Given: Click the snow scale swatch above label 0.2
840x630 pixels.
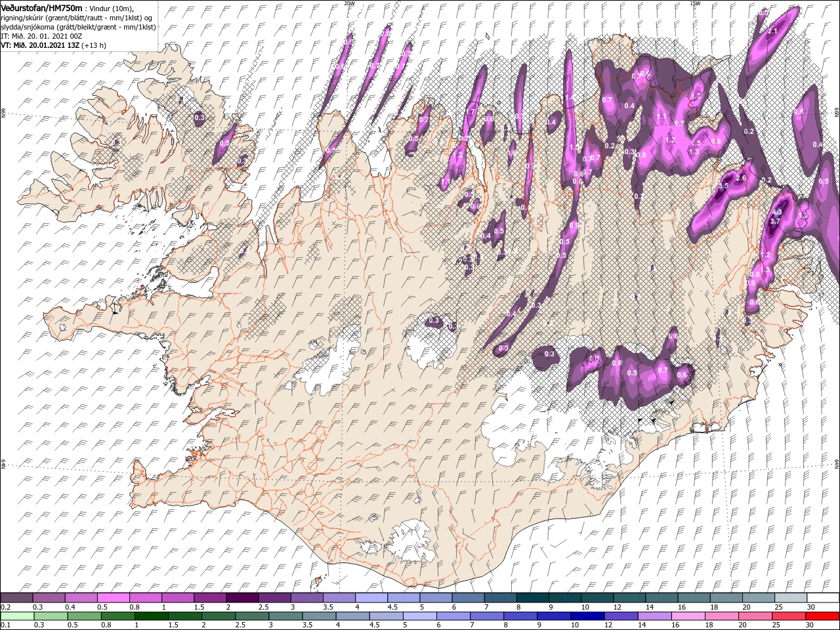Looking at the screenshot, I should pyautogui.click(x=16, y=597).
